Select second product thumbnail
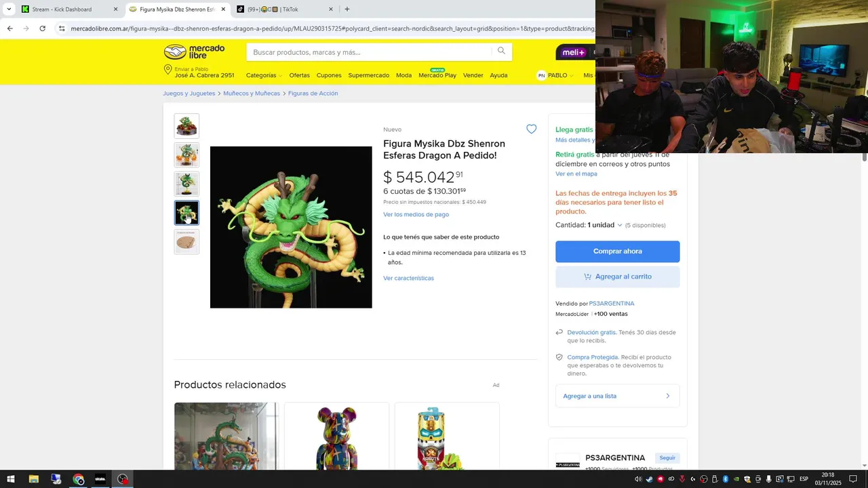 click(186, 155)
